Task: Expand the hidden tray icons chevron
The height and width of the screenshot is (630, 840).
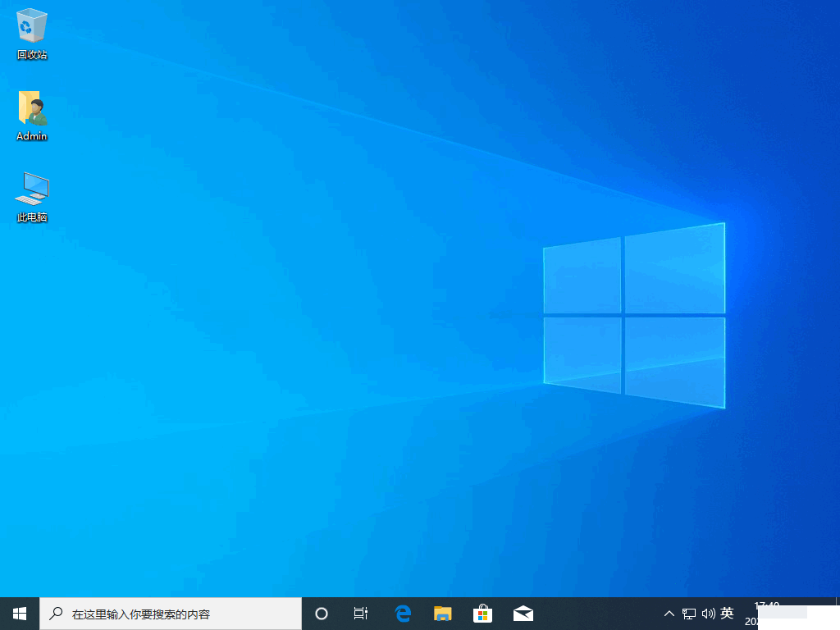Action: coord(669,614)
